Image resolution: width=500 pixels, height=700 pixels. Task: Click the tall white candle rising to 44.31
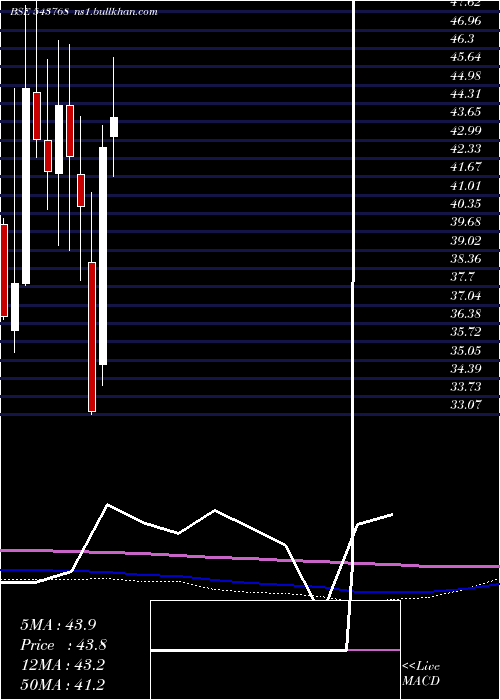tap(26, 186)
